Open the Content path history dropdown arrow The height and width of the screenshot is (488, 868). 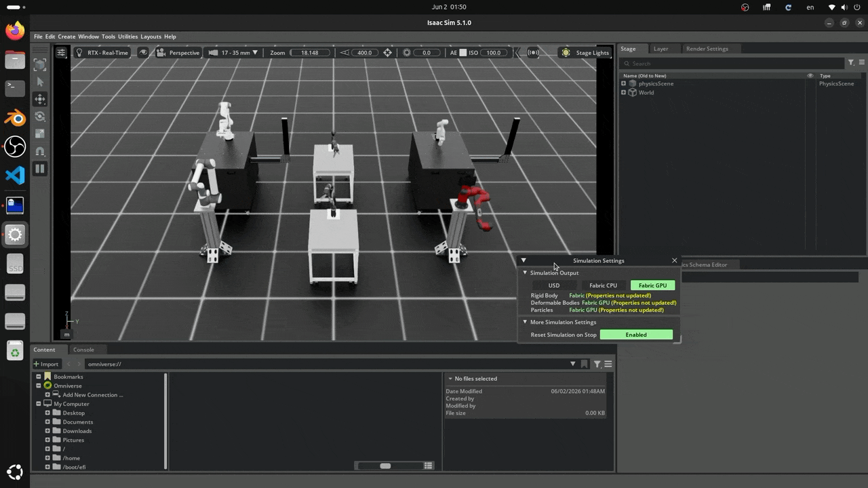[573, 364]
